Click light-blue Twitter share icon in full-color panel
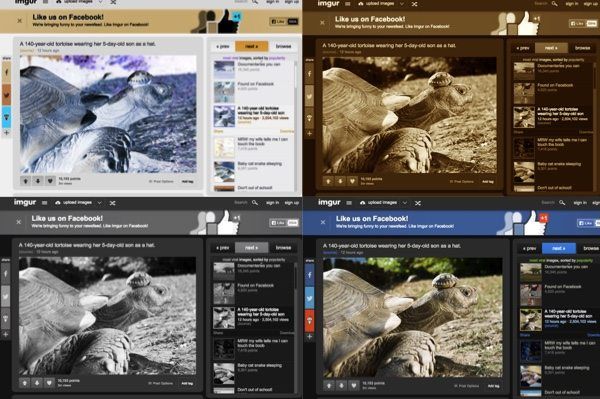 (310, 298)
